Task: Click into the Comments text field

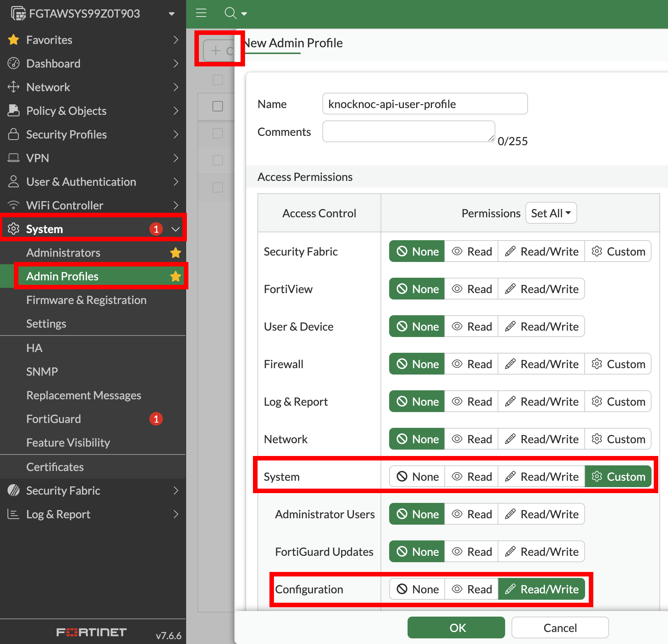Action: click(x=408, y=131)
